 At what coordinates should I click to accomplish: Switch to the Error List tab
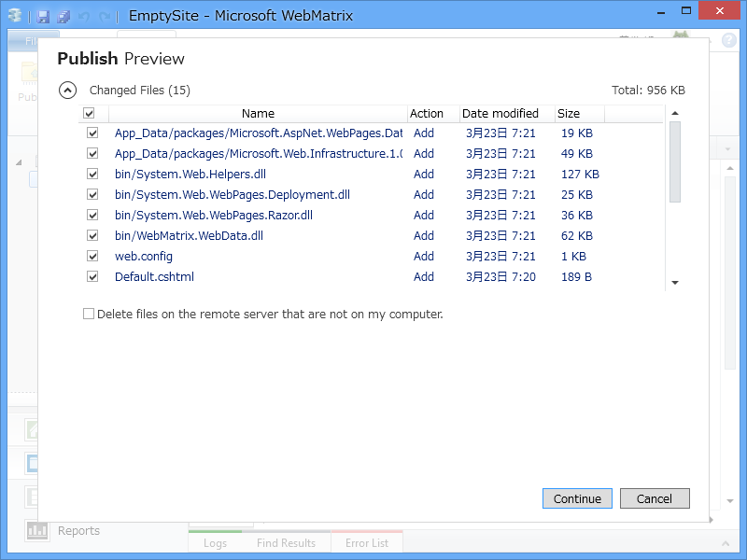point(367,543)
